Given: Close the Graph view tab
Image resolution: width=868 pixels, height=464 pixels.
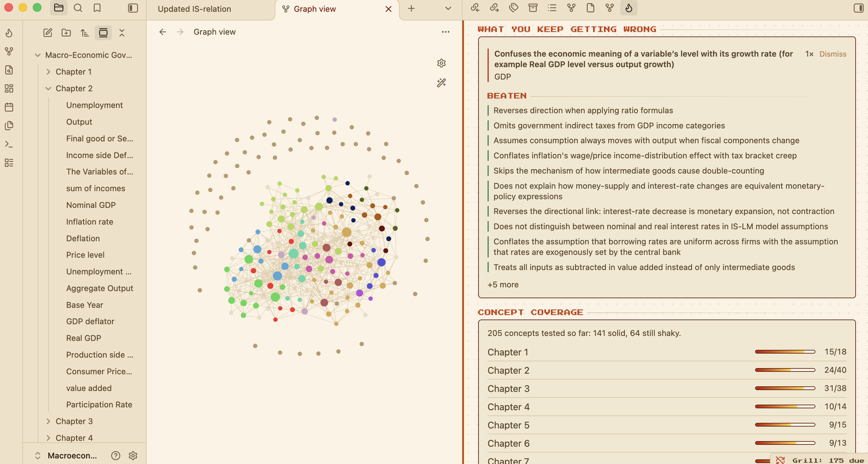Looking at the screenshot, I should (x=388, y=9).
